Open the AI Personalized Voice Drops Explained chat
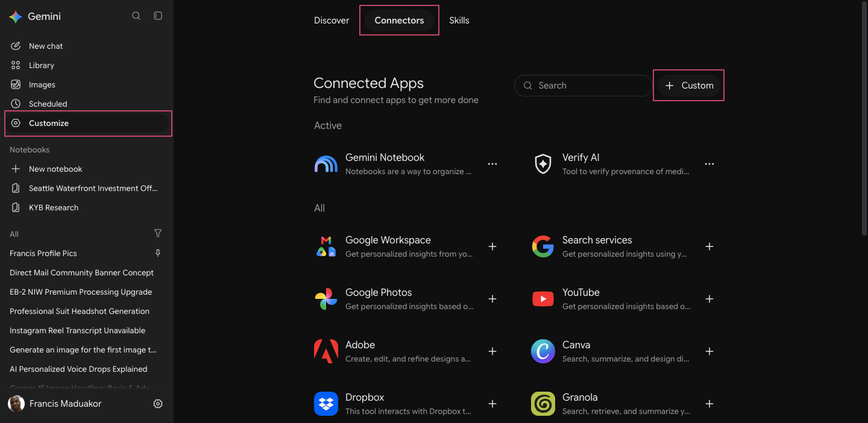Viewport: 868px width, 423px height. point(87,369)
